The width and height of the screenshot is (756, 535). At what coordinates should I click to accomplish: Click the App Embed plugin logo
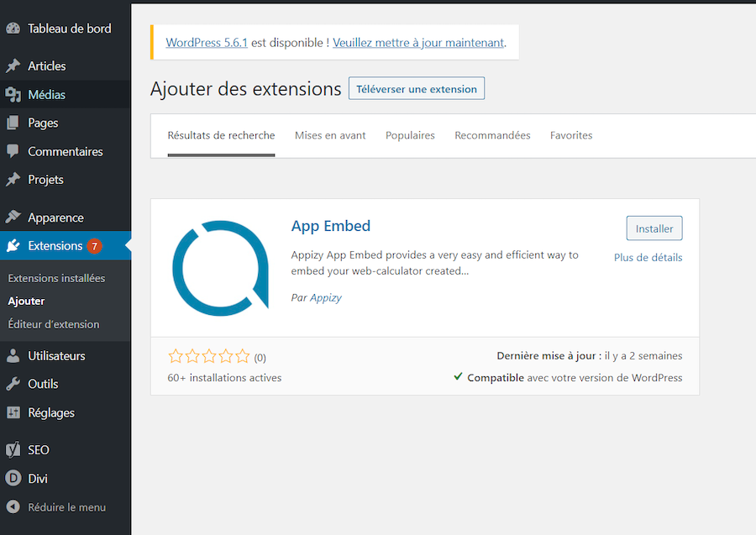pyautogui.click(x=220, y=268)
